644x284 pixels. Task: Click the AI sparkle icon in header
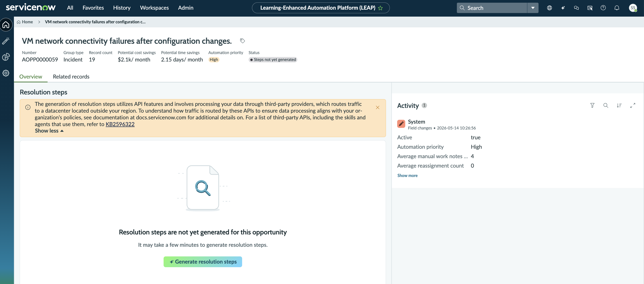pos(563,8)
